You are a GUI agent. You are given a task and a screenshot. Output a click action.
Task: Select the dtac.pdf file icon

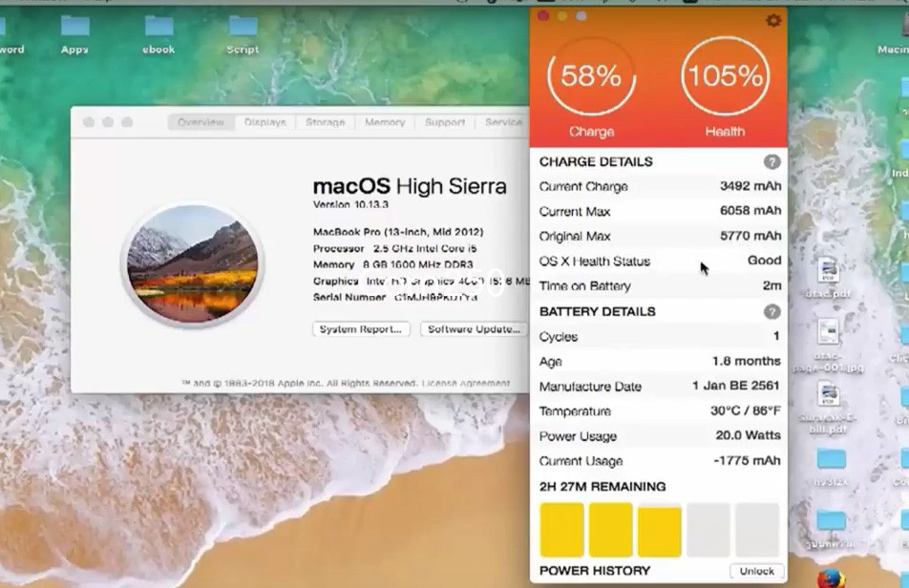pyautogui.click(x=828, y=271)
